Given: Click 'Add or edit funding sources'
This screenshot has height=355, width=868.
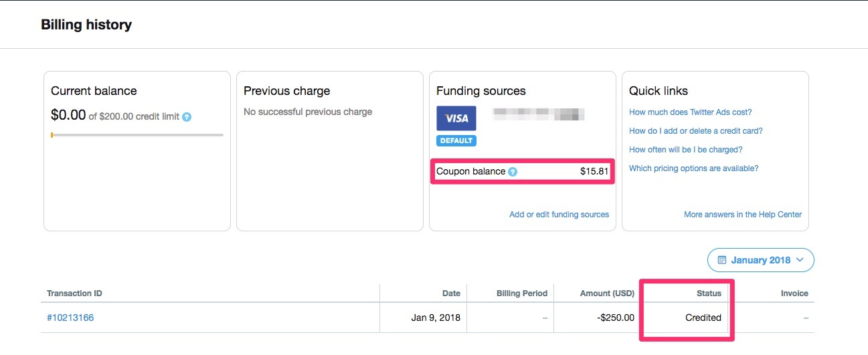Looking at the screenshot, I should tap(559, 215).
